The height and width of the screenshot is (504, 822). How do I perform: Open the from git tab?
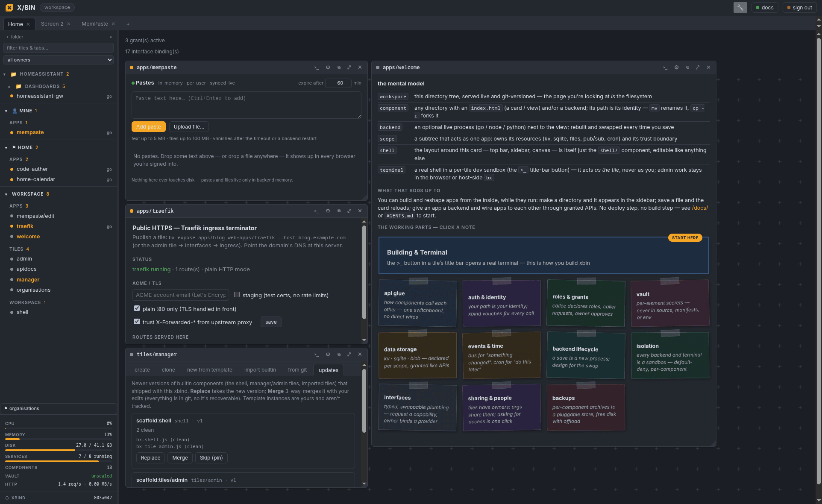(297, 370)
